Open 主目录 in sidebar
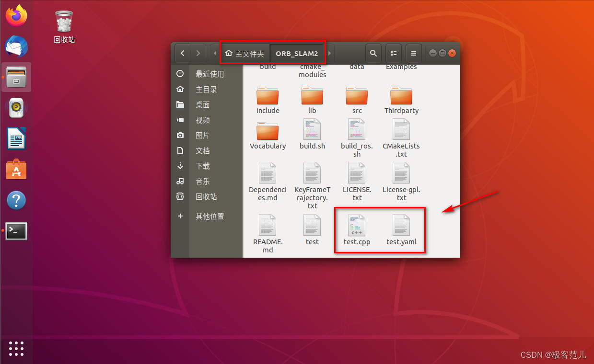594x364 pixels. (207, 89)
